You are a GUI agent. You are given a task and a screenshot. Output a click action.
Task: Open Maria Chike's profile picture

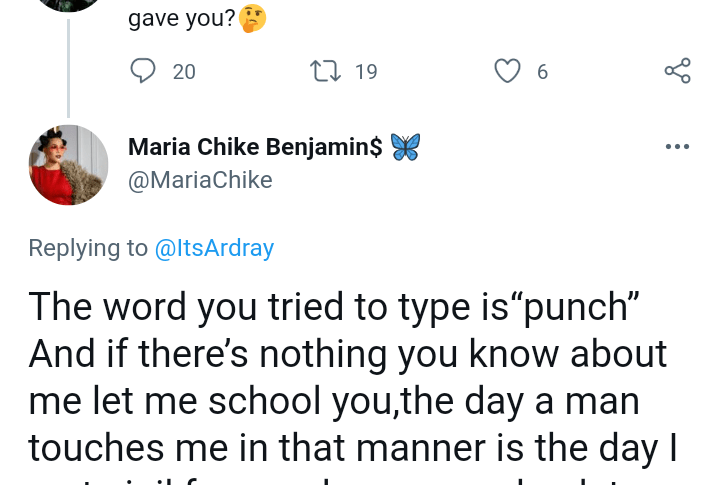pyautogui.click(x=68, y=165)
